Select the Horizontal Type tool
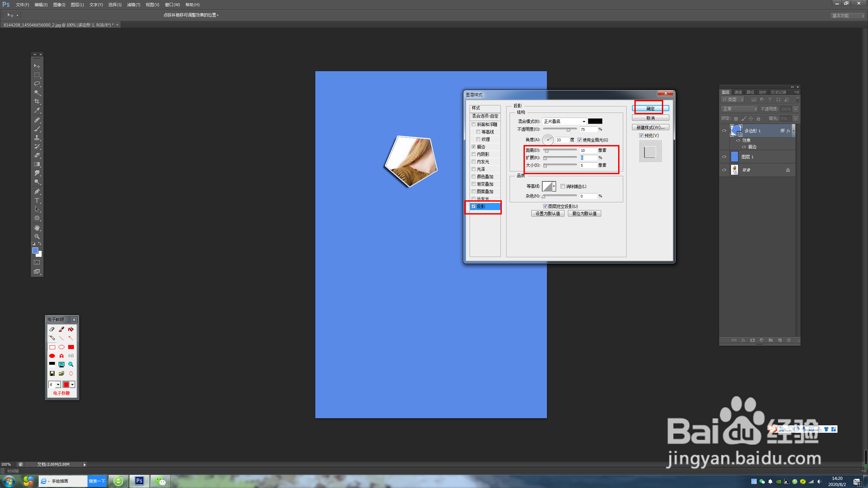 [x=37, y=200]
